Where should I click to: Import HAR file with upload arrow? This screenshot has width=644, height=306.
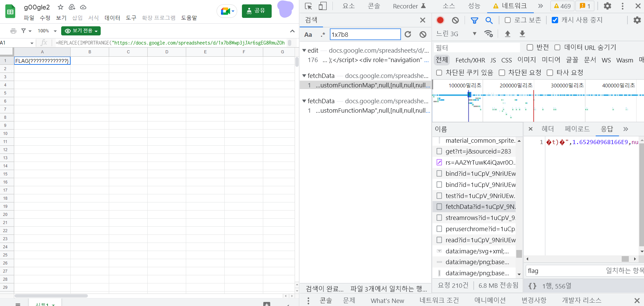[x=507, y=33]
